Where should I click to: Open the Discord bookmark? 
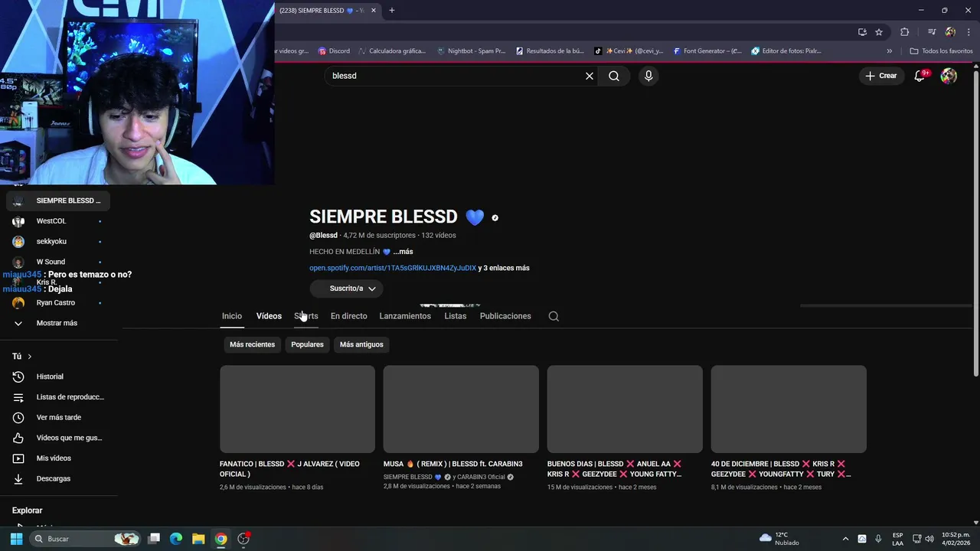click(x=334, y=51)
